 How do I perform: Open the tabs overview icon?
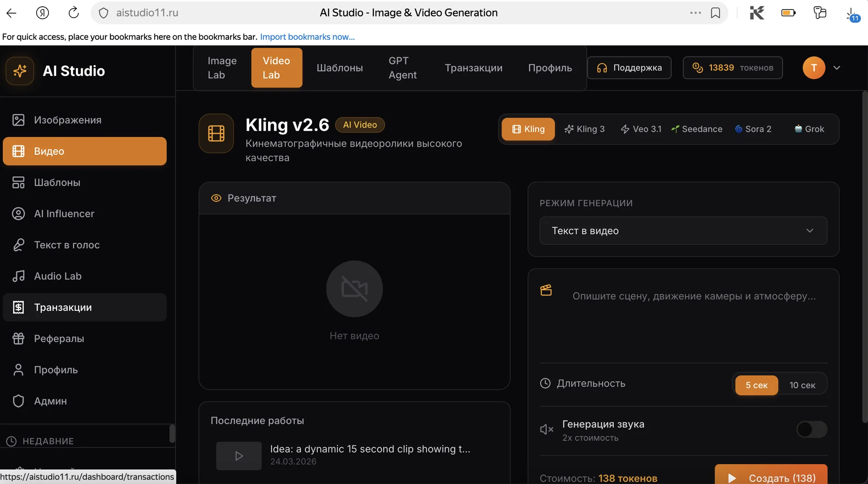[x=820, y=13]
